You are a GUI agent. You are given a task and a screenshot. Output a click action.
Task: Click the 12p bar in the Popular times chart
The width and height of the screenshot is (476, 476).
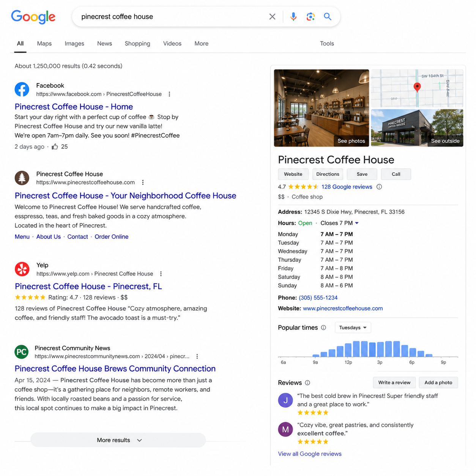(348, 350)
